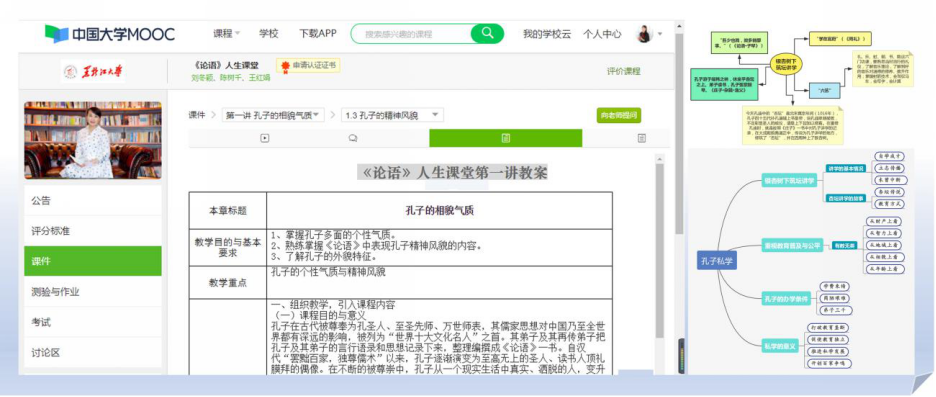Click the 有教无类 mind map node
Viewport: 936px width, 397px height.
(x=845, y=245)
